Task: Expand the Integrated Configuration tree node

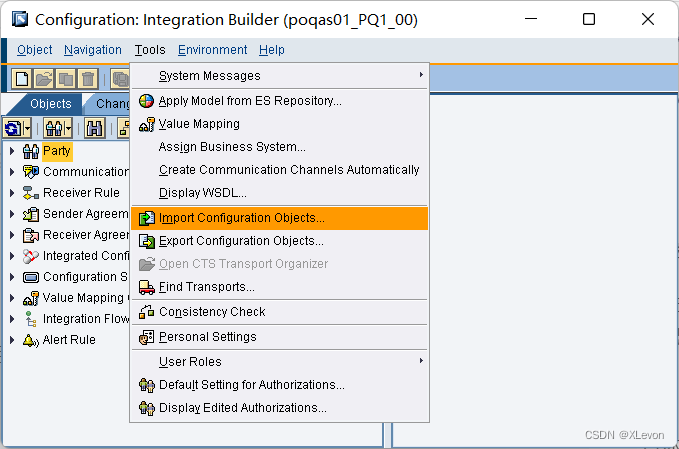Action: (x=12, y=256)
